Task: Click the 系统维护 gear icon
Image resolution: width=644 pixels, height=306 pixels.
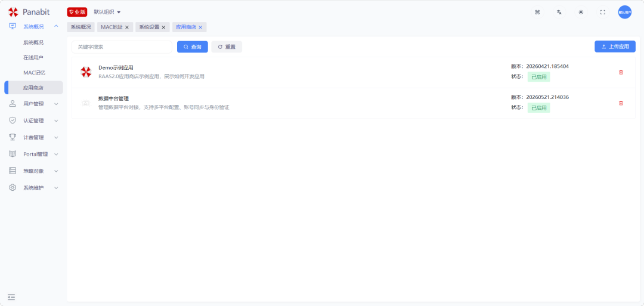Action: 13,188
